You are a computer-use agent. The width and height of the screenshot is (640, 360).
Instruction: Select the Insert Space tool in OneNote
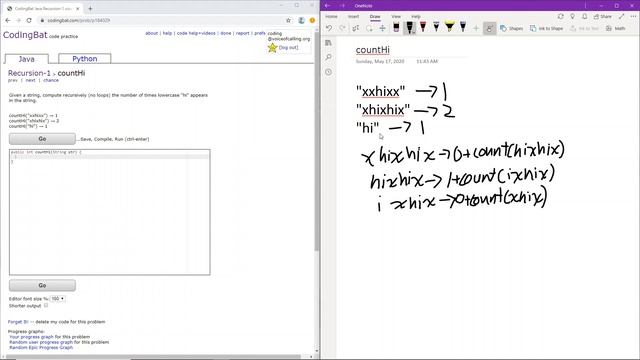coord(382,28)
